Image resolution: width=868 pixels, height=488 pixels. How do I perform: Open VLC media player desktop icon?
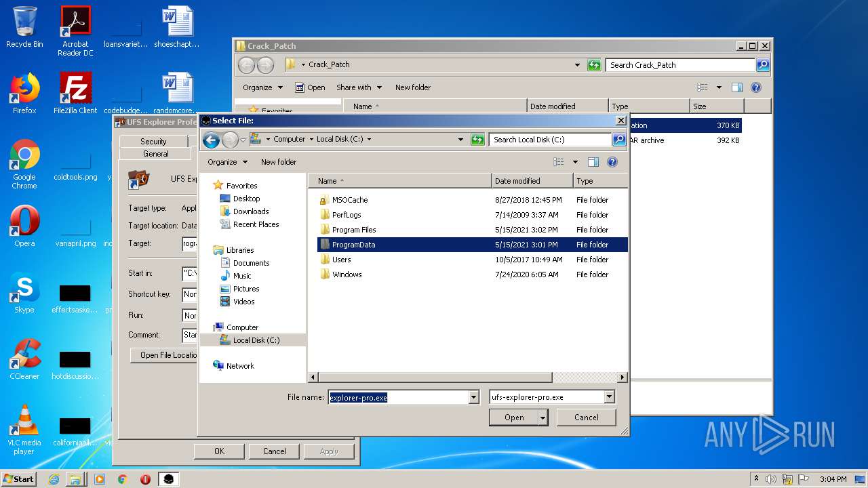point(24,430)
